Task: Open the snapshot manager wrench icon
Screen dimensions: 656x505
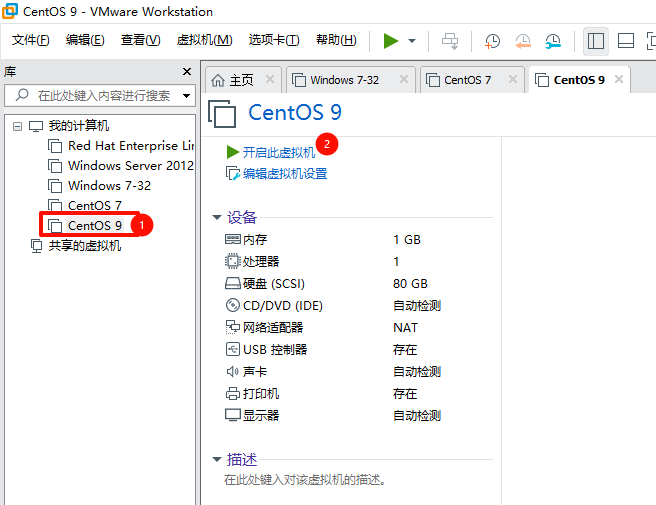Action: pos(553,41)
